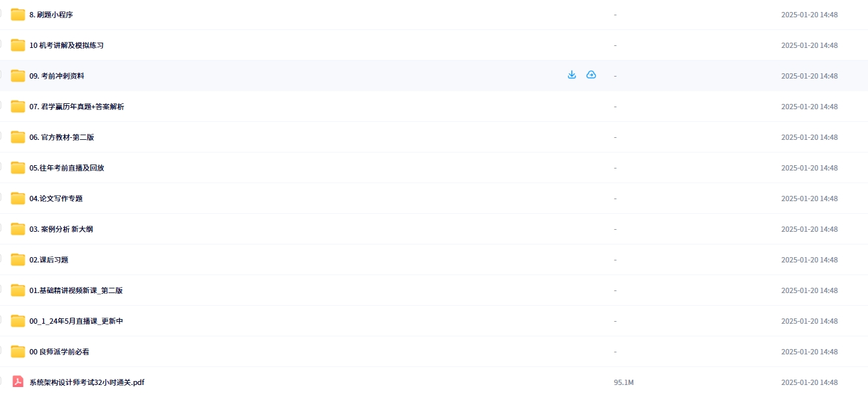Image resolution: width=868 pixels, height=395 pixels.
Task: Open the file 系统架构设计师考试32小时通关.pdf
Action: pyautogui.click(x=87, y=382)
